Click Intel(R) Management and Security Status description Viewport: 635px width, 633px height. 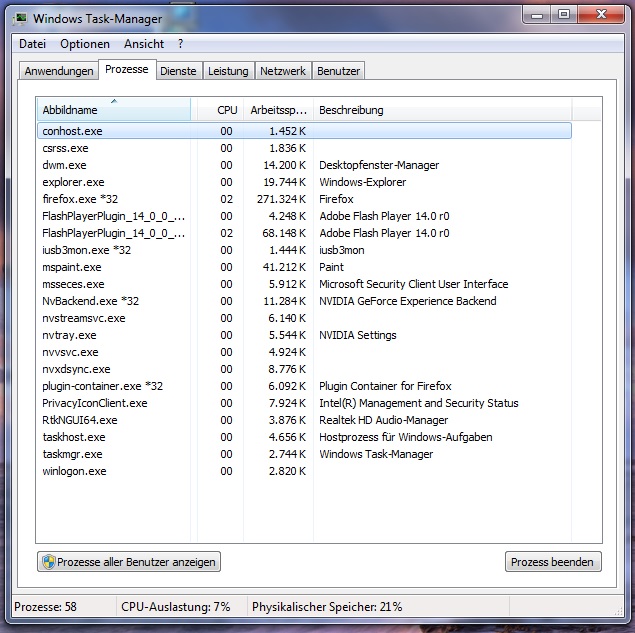tap(419, 403)
